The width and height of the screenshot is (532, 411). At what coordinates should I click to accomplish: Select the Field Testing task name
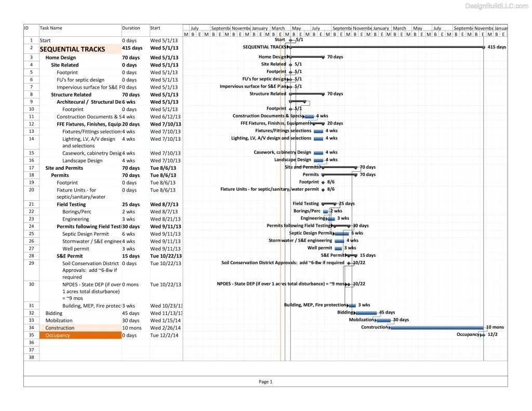tap(71, 204)
